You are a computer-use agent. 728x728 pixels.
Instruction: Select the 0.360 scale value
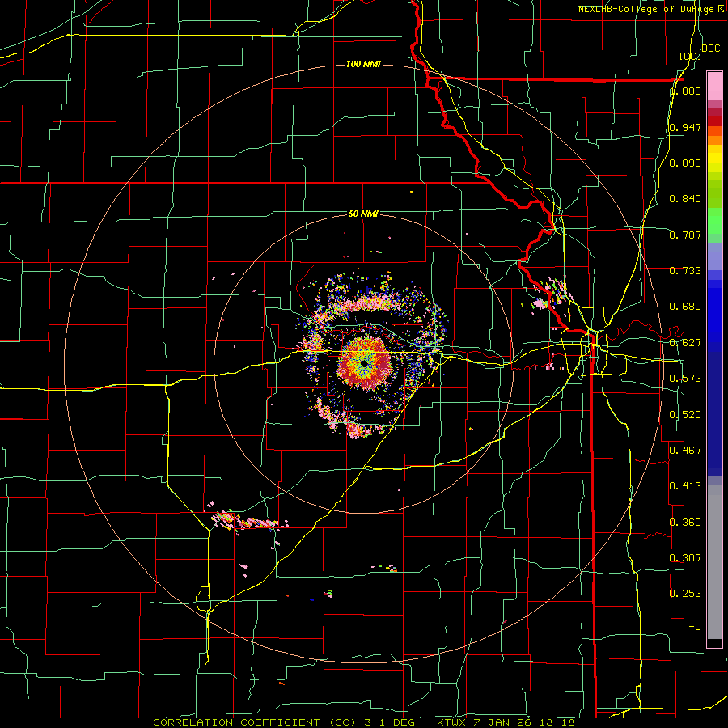pyautogui.click(x=685, y=522)
